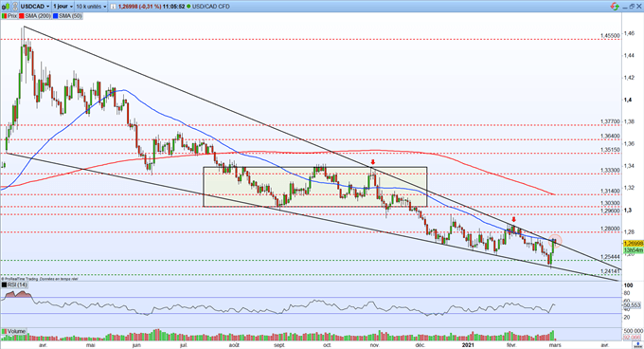Click the 1,35150 level label
The height and width of the screenshot is (349, 644).
click(610, 150)
